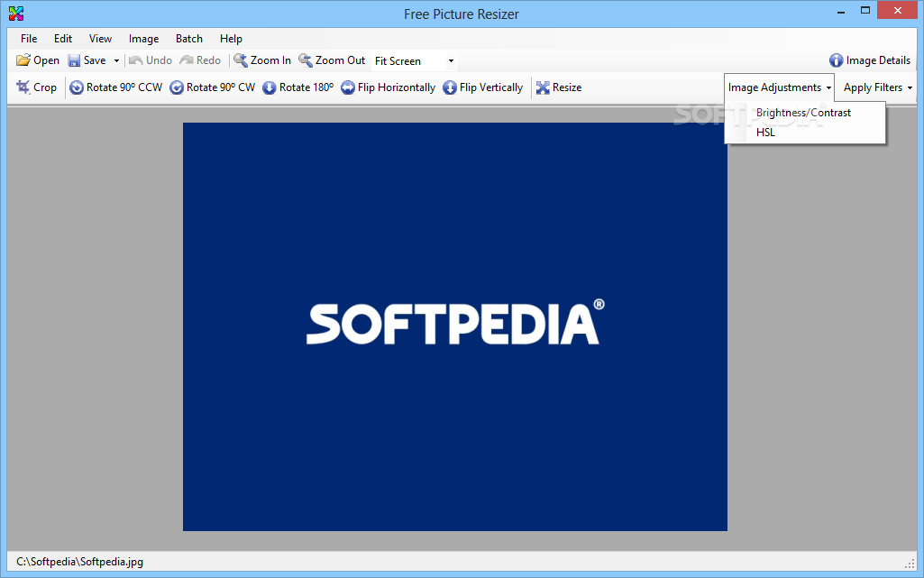Click the Zoom In magnifier icon

241,60
